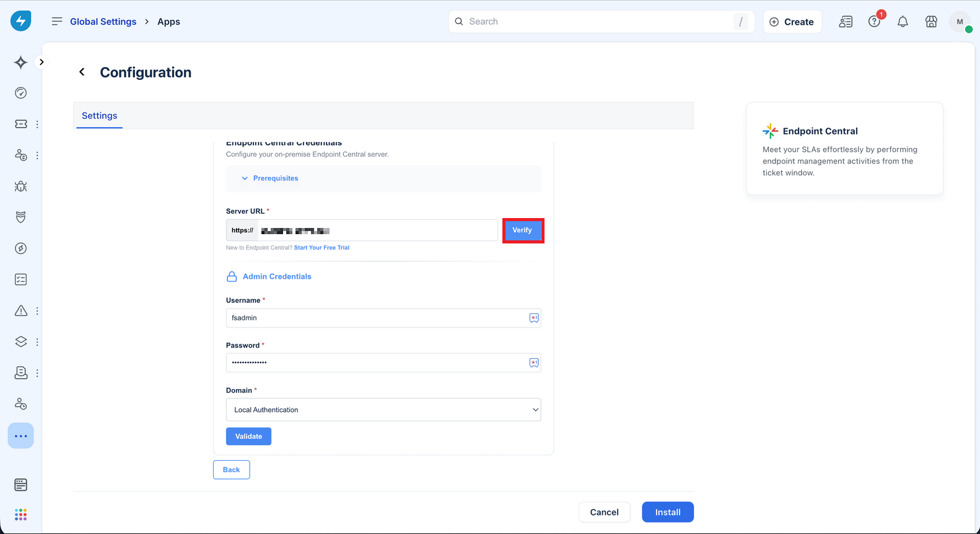Open the user-with-gear icon in upper sidebar
The height and width of the screenshot is (534, 980).
click(x=20, y=155)
